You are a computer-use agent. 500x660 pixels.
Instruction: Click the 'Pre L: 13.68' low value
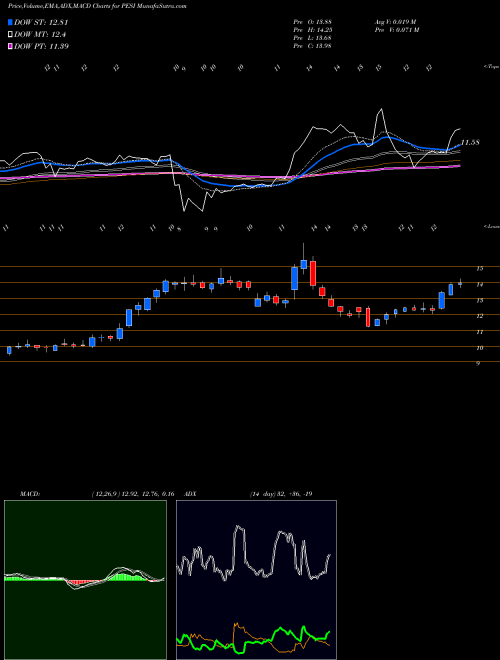(312, 38)
